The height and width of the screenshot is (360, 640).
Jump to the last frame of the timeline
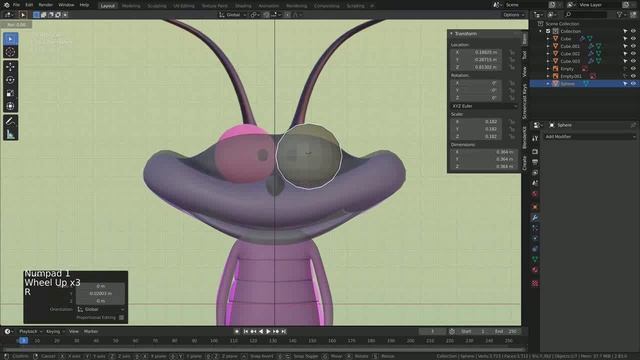click(x=284, y=331)
